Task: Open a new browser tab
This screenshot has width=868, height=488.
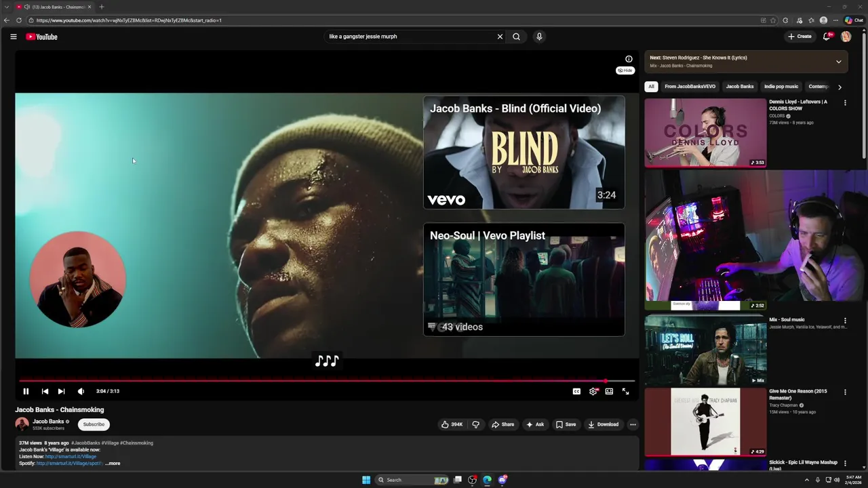Action: tap(102, 7)
